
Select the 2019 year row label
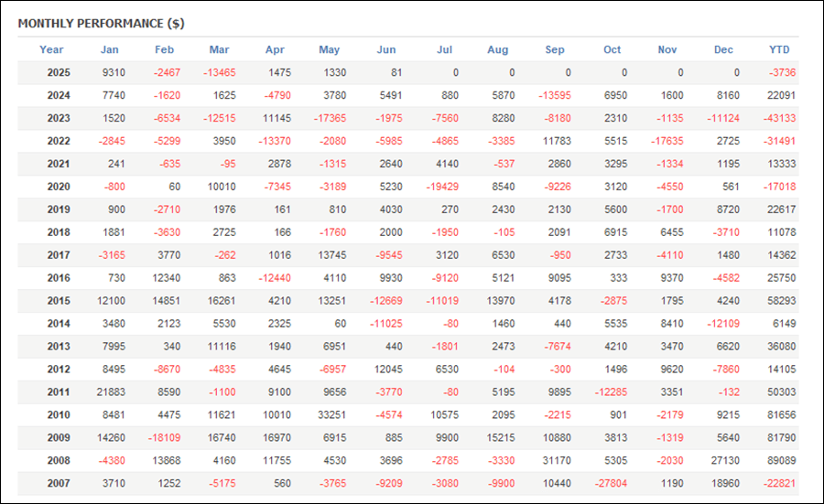click(x=59, y=209)
